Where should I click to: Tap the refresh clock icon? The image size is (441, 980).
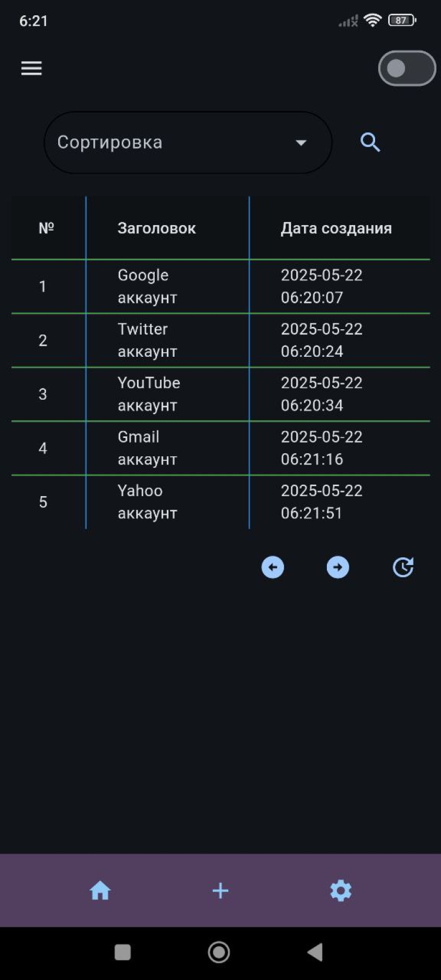pyautogui.click(x=403, y=567)
